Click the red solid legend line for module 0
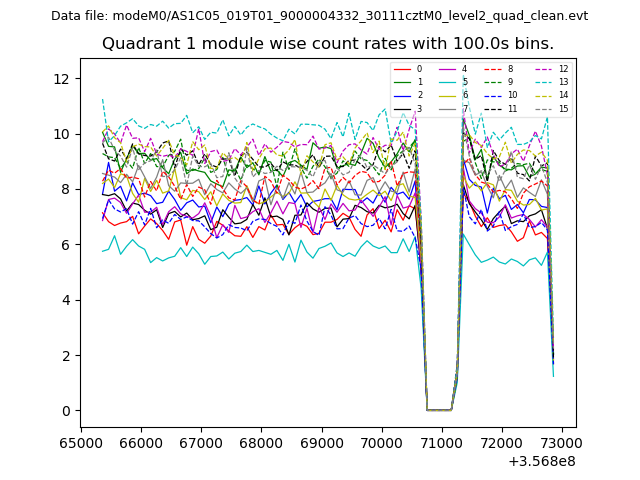The width and height of the screenshot is (640, 480). (x=402, y=69)
